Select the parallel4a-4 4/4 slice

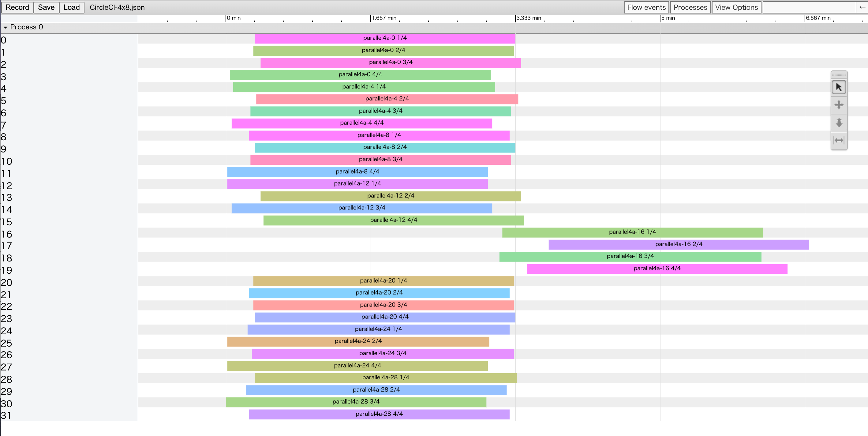tap(361, 123)
